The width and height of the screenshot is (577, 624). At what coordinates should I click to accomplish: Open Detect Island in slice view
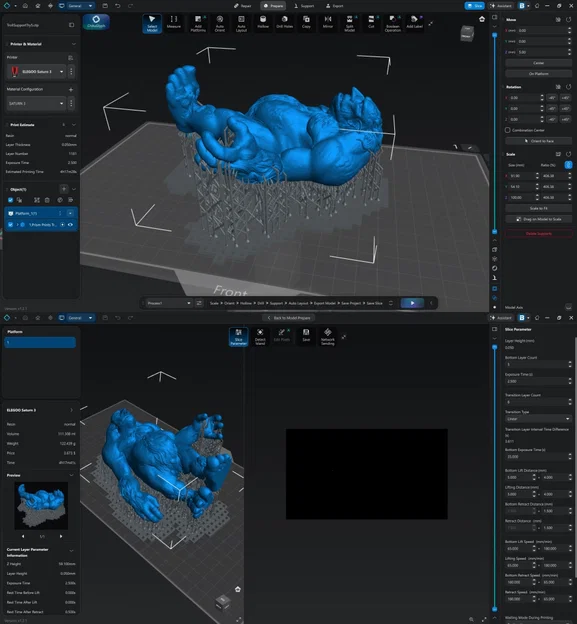pos(260,337)
